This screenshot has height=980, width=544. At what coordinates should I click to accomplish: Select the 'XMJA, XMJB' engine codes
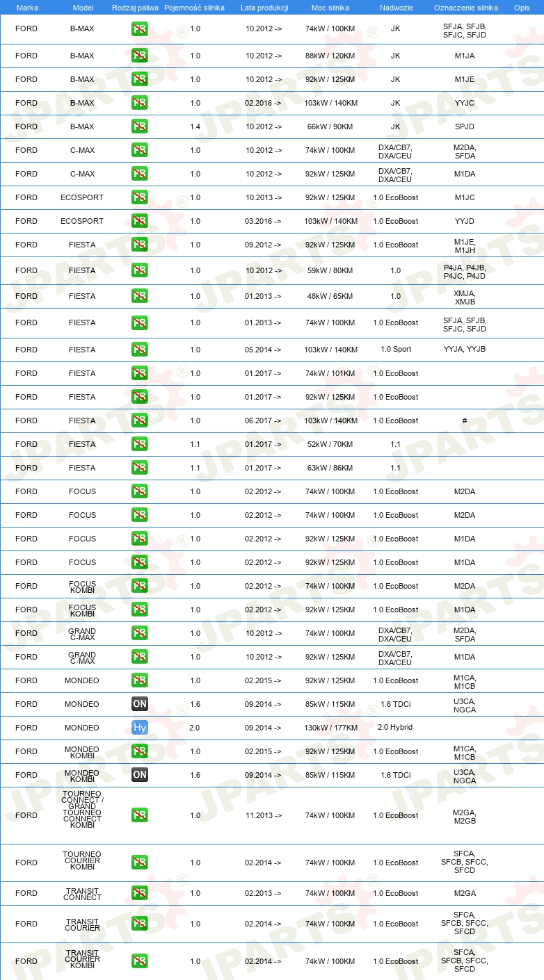(465, 297)
